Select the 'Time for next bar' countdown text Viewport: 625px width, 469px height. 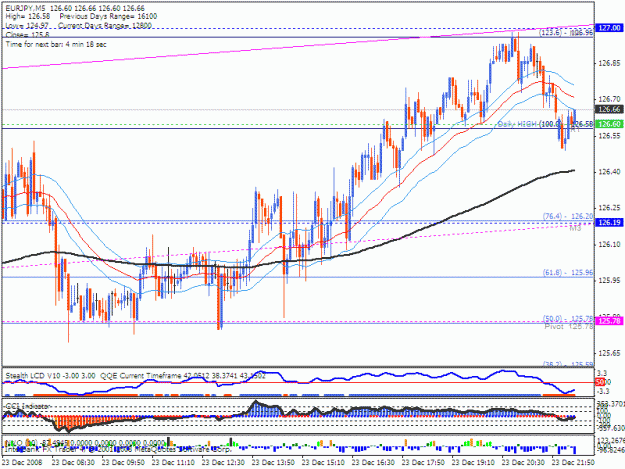point(56,44)
